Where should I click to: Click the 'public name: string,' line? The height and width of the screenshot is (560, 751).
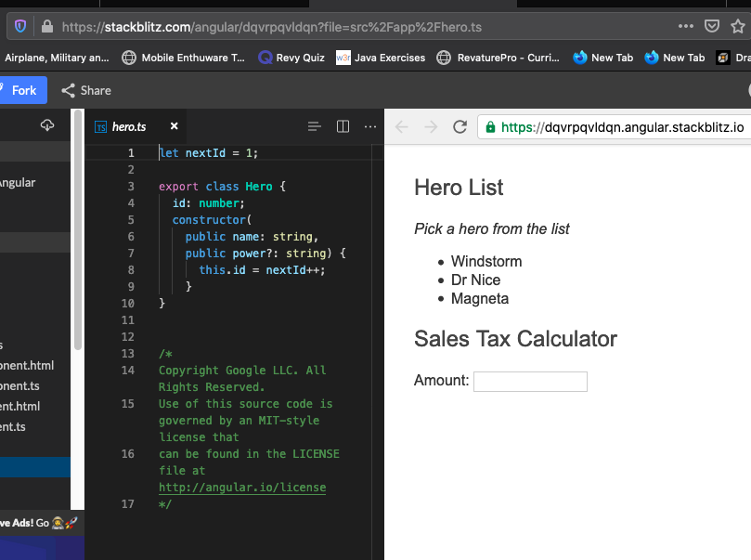pos(252,236)
